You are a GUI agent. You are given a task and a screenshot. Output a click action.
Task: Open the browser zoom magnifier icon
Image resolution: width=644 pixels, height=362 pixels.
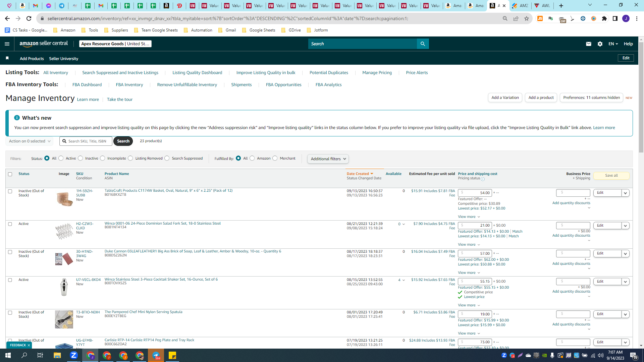pos(505,18)
